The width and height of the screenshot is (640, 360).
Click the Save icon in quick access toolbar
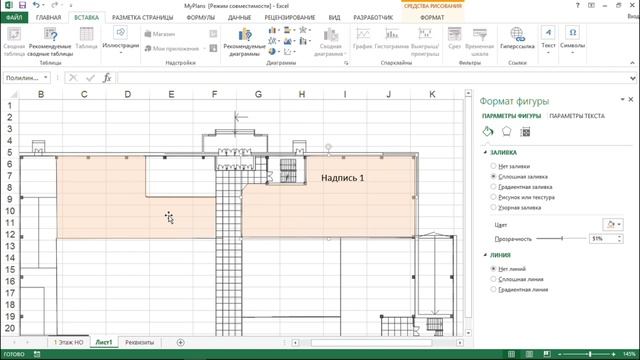click(x=22, y=5)
